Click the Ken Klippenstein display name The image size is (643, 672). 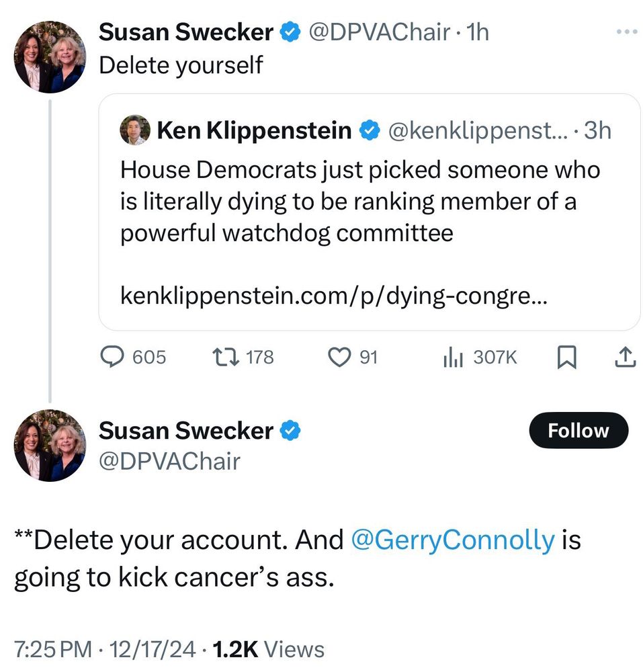click(x=254, y=130)
